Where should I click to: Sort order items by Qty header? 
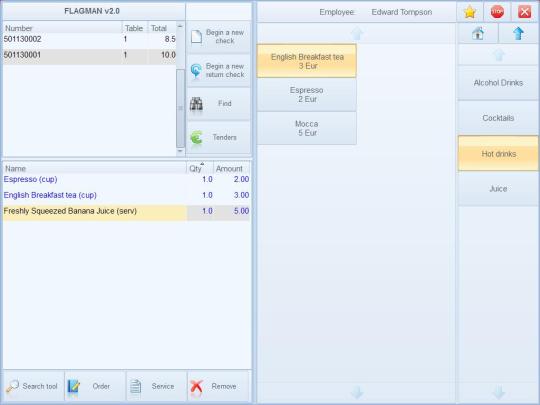(200, 168)
